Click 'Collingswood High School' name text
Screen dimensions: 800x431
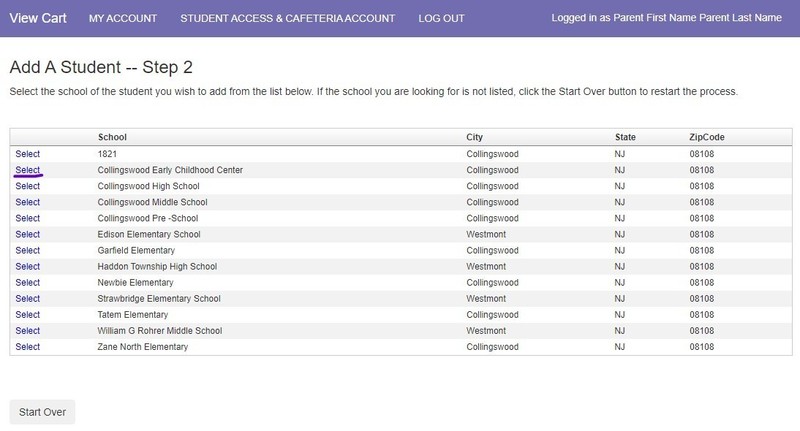point(148,186)
